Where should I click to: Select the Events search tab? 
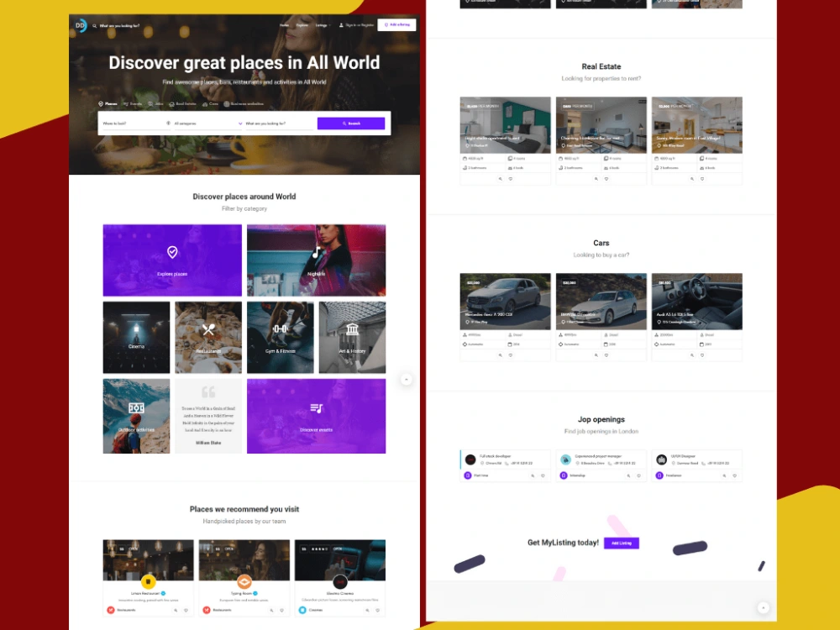(x=133, y=104)
